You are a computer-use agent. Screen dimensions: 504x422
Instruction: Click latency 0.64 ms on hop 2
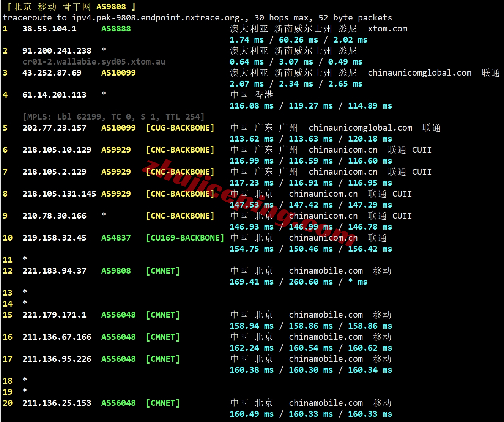247,62
